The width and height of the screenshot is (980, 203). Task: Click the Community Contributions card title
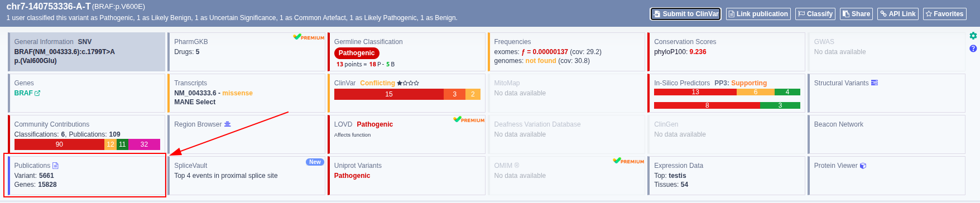pyautogui.click(x=52, y=124)
